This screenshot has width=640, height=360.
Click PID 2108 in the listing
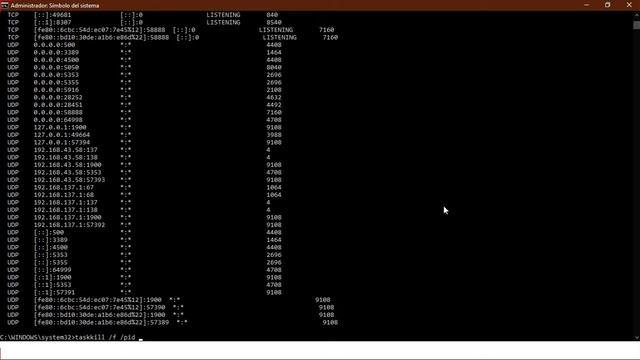[x=274, y=90]
